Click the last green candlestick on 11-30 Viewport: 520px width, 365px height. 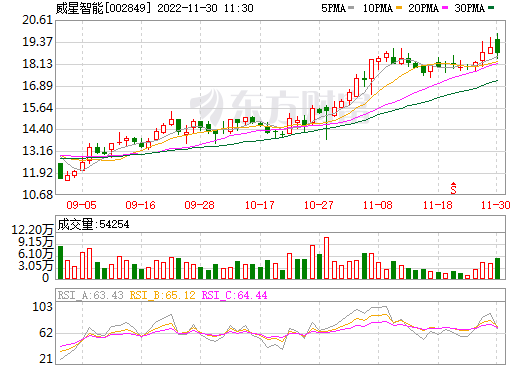497,46
